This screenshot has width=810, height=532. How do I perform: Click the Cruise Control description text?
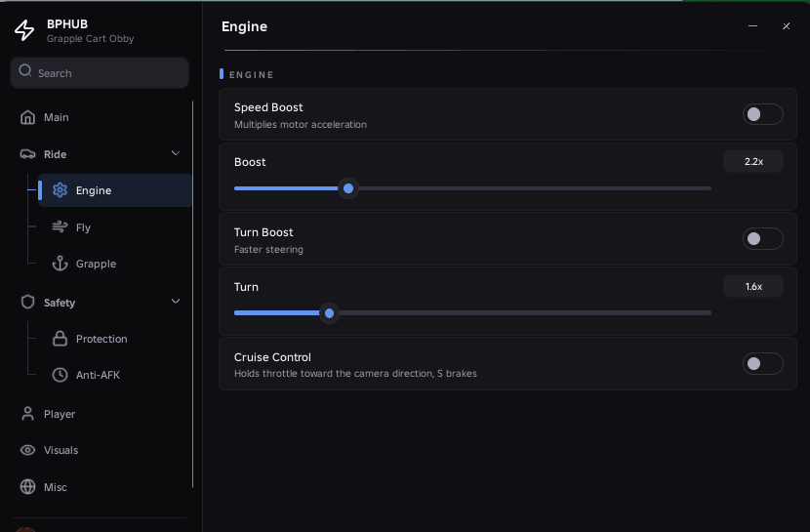tap(355, 374)
